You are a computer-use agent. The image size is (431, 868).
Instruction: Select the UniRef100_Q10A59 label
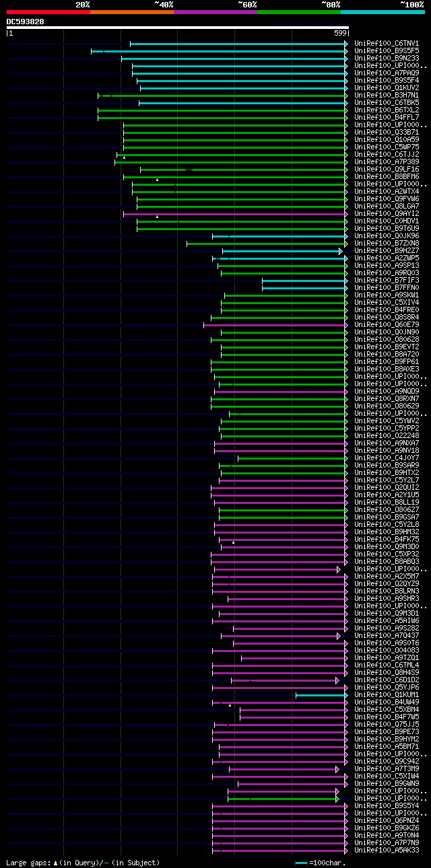click(x=387, y=140)
